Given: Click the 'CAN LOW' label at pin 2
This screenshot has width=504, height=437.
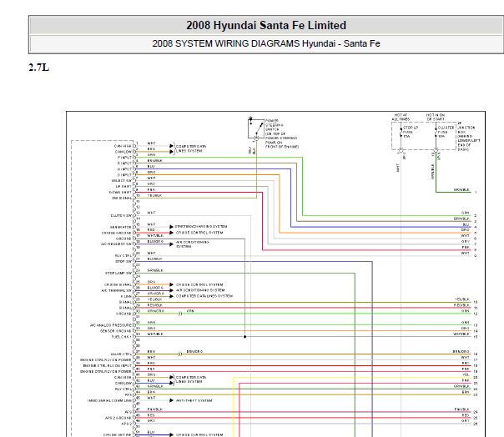Looking at the screenshot, I should [x=123, y=152].
